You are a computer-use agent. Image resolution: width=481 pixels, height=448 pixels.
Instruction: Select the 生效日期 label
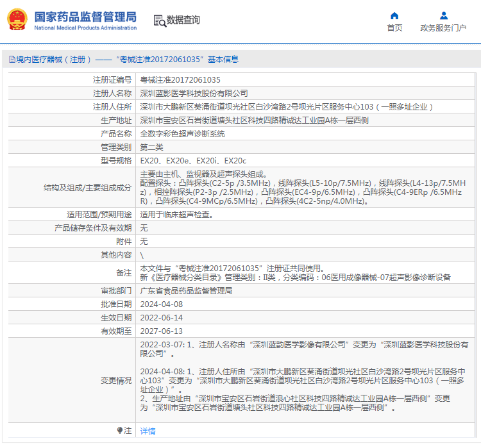(116, 318)
